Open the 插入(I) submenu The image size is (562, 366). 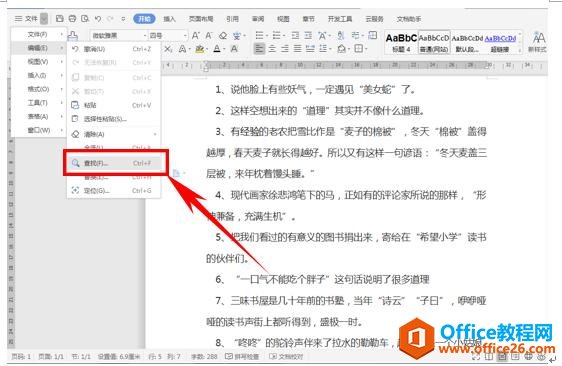(x=38, y=75)
